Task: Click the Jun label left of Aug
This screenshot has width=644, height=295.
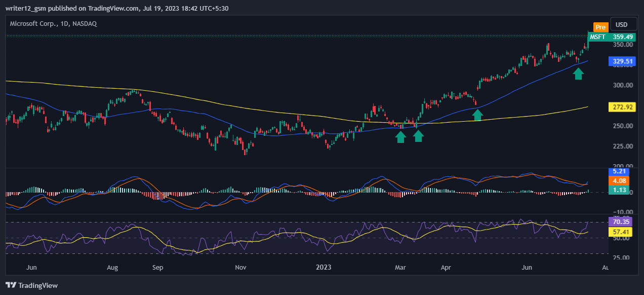Action: pos(31,267)
